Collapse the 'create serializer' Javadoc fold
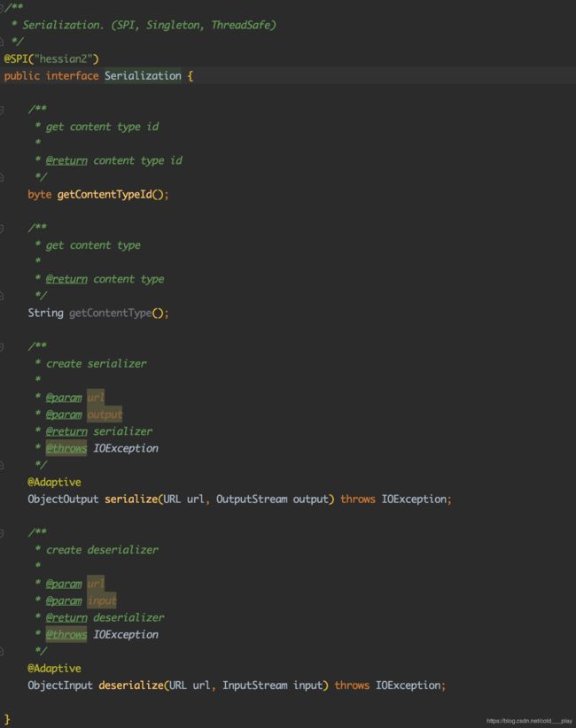Image resolution: width=576 pixels, height=728 pixels. point(3,346)
